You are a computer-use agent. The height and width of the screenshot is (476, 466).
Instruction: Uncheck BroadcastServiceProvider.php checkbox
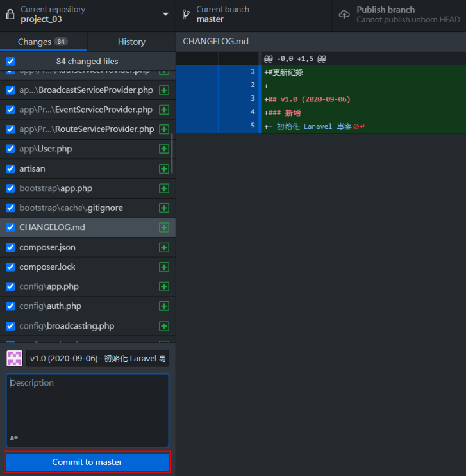pos(11,90)
